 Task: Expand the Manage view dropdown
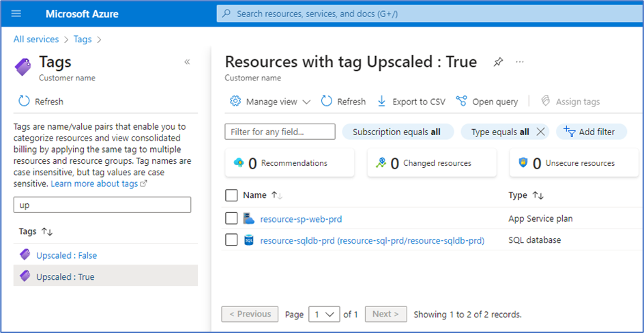tap(271, 102)
